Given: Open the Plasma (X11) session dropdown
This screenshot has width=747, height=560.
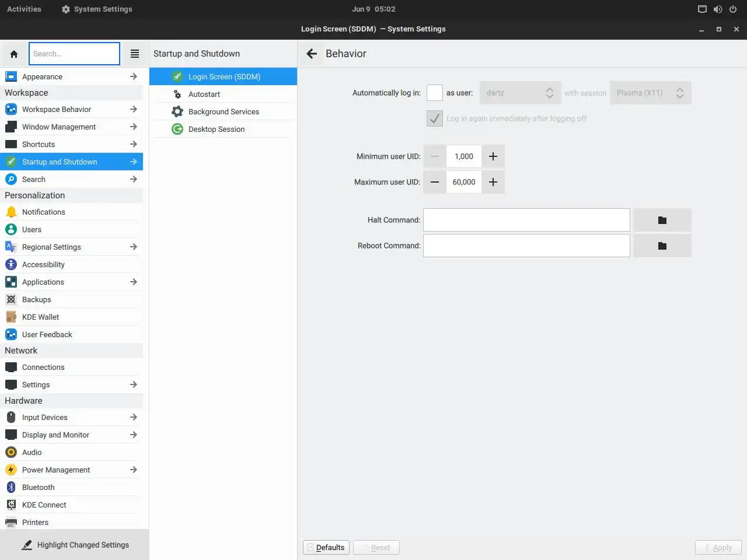Looking at the screenshot, I should point(651,93).
